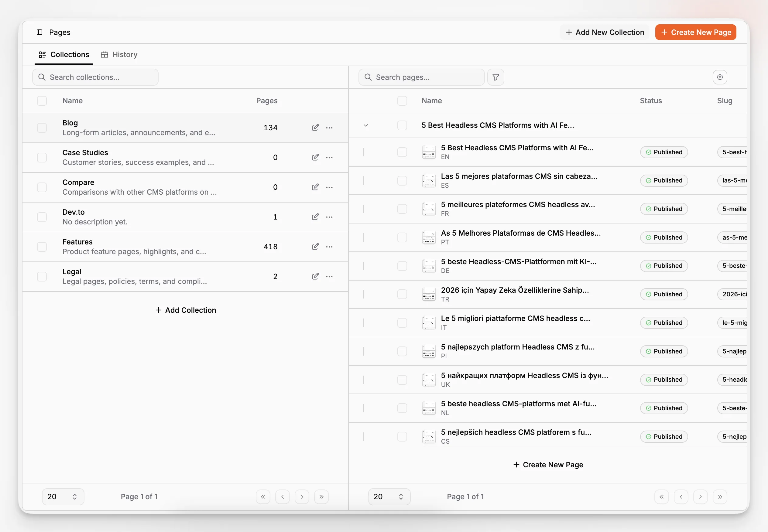Click the orange Create New Page button
768x532 pixels.
(x=696, y=32)
